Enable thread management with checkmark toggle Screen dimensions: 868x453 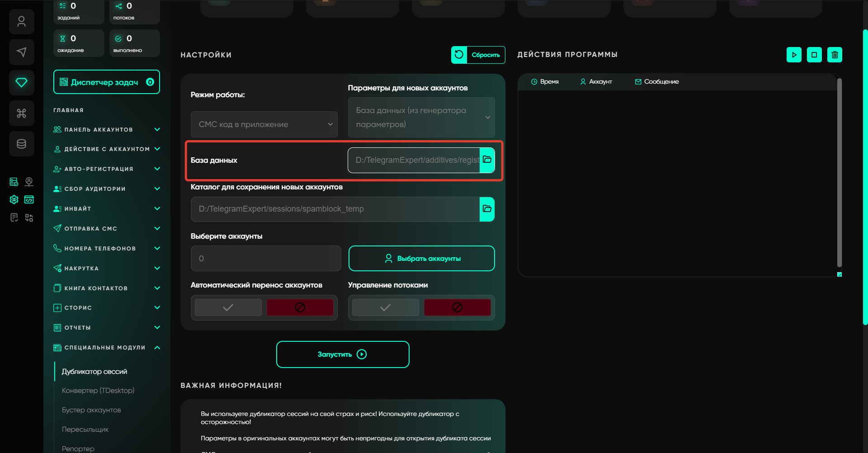tap(385, 307)
